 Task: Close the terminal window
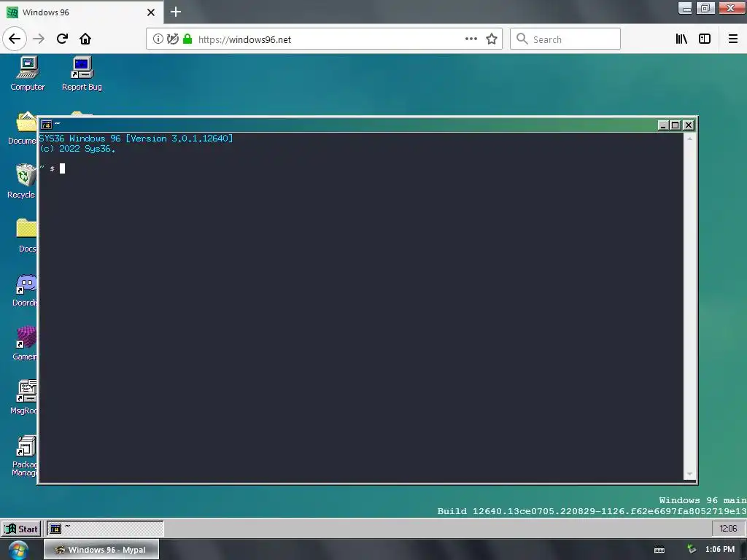click(689, 125)
